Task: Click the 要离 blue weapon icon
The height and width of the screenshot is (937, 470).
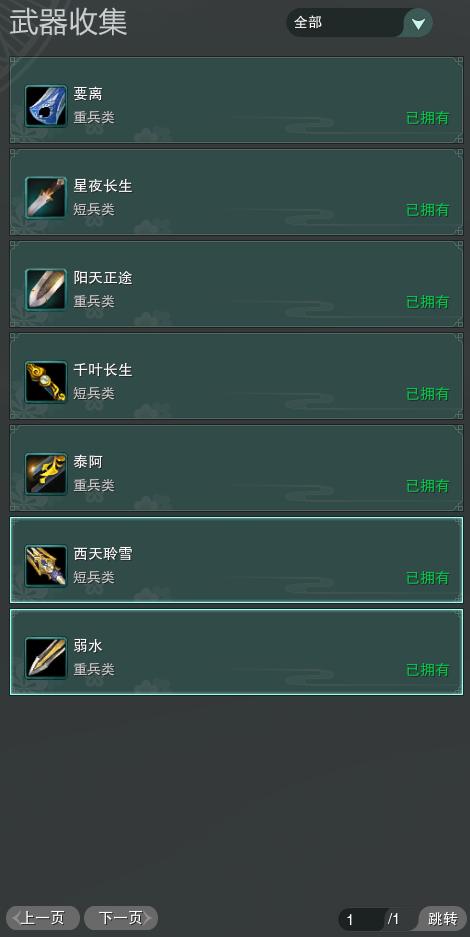Action: tap(46, 106)
